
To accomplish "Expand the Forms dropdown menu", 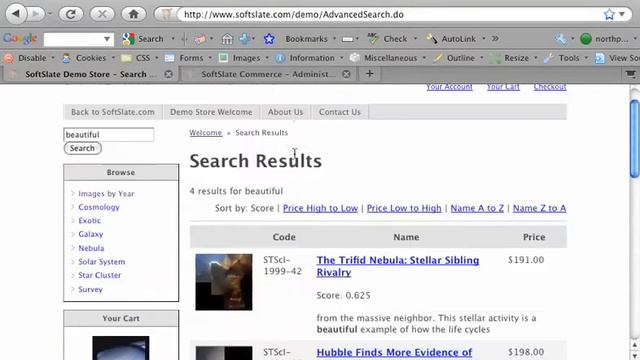I will pyautogui.click(x=210, y=58).
